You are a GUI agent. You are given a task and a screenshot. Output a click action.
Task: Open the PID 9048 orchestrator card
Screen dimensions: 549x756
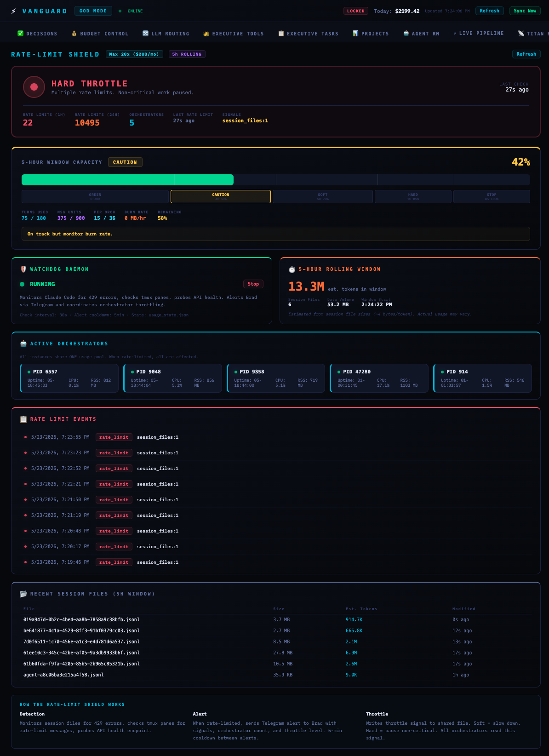(172, 378)
